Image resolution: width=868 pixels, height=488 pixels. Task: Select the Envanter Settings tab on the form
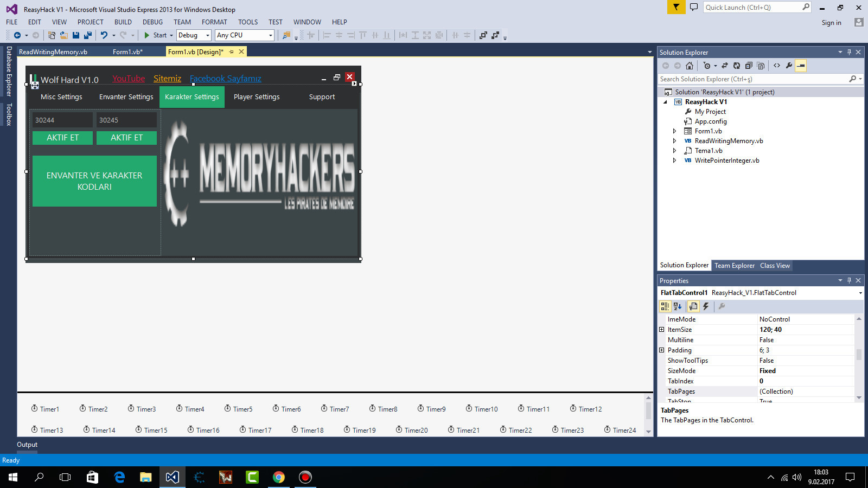tap(126, 97)
